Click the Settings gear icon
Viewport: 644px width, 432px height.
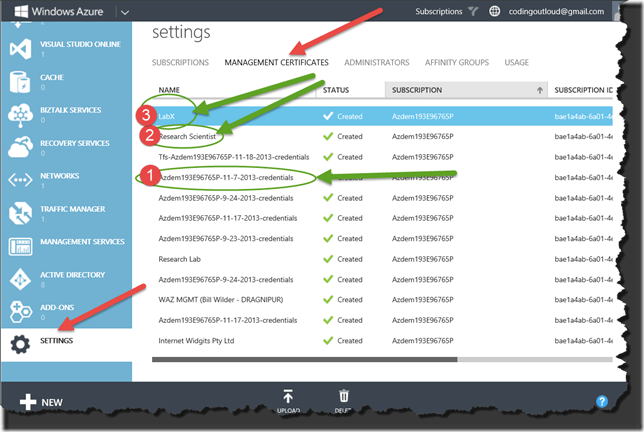point(20,342)
